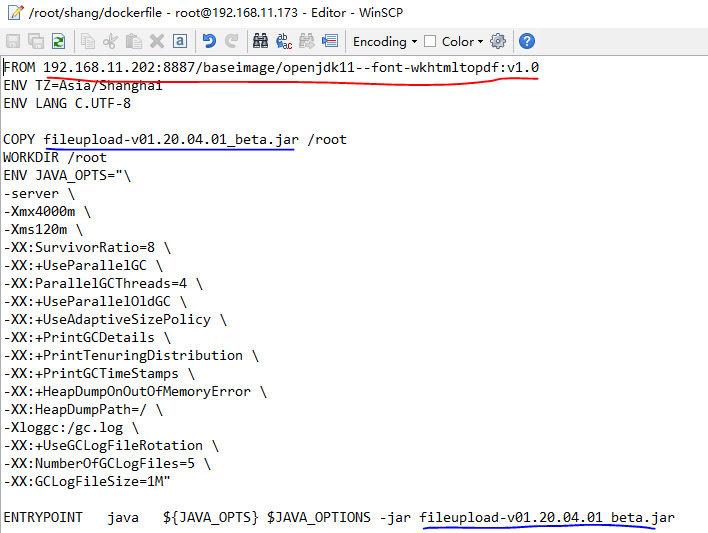Click the -Xmx4000m line
Image resolution: width=708 pixels, height=533 pixels.
pos(47,211)
